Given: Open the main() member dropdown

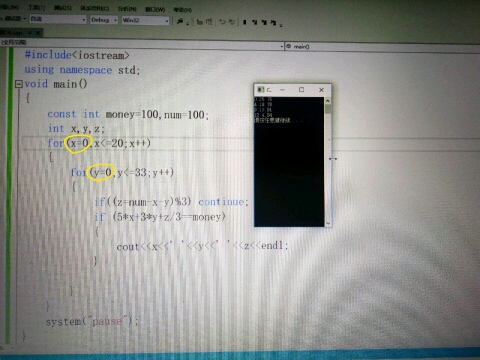Looking at the screenshot, I should (x=383, y=47).
